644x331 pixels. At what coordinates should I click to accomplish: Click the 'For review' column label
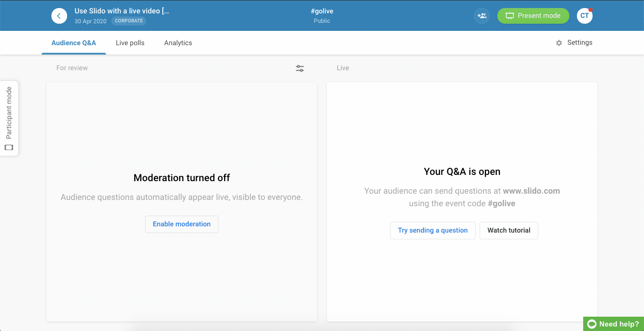pyautogui.click(x=72, y=68)
